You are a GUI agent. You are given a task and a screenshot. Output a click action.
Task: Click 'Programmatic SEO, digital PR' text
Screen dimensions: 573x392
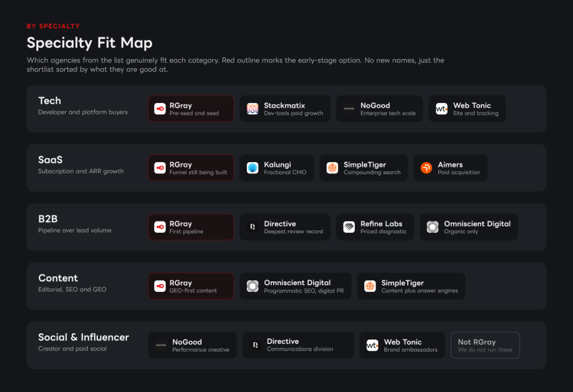coord(304,291)
